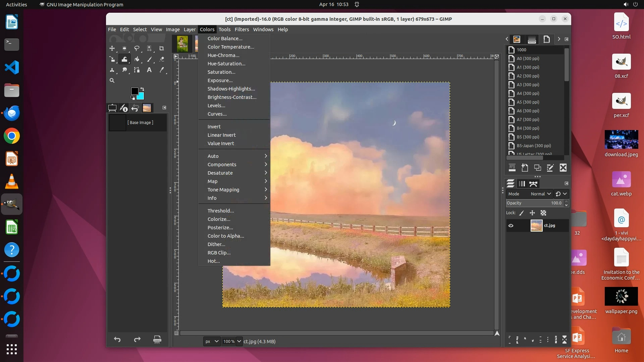Pick the Eraser tool
644x362 pixels.
click(x=162, y=59)
